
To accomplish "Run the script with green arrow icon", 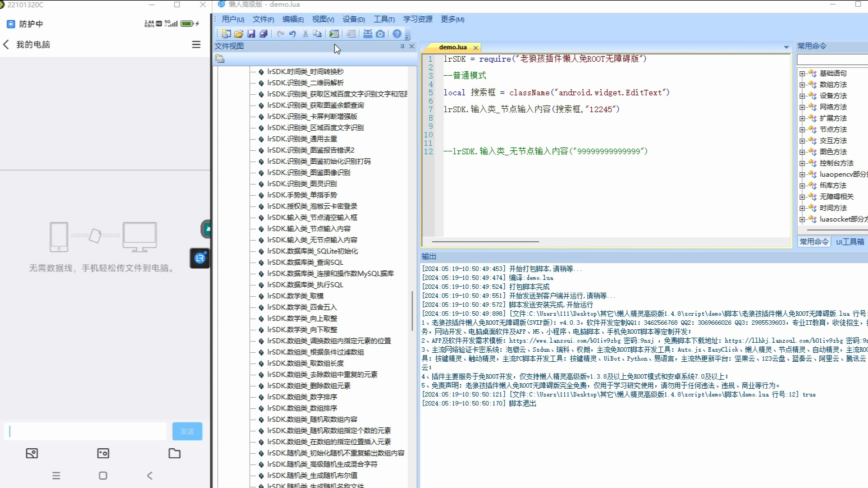I will click(x=334, y=34).
